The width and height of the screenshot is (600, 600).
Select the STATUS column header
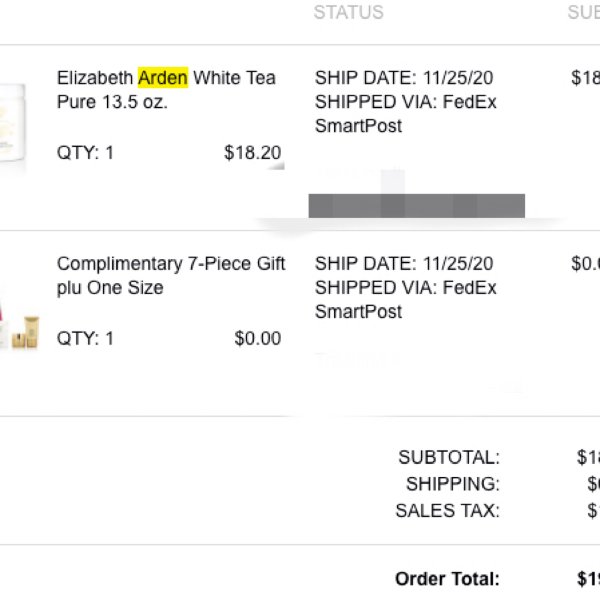coord(349,12)
